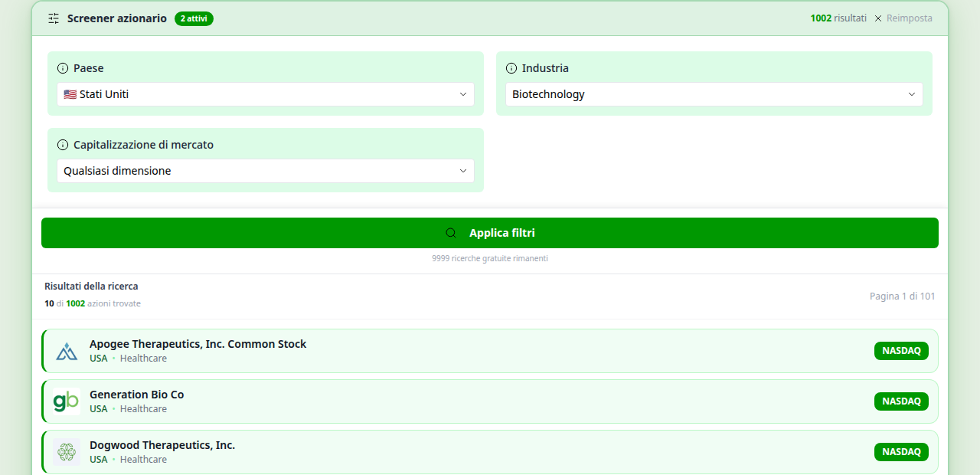Viewport: 980px width, 475px height.
Task: Click the info icon beside Capitalizzazione di mercato
Action: point(63,145)
